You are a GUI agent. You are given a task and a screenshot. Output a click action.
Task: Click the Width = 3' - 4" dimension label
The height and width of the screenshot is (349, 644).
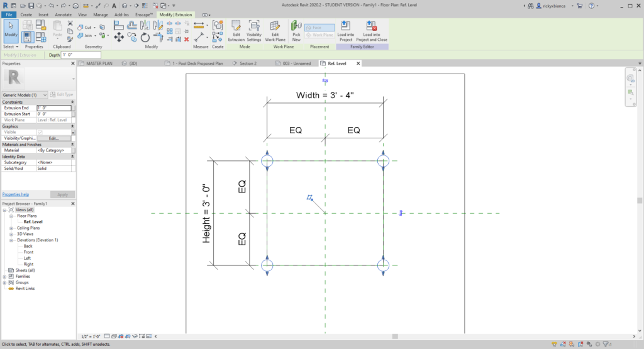pos(325,95)
